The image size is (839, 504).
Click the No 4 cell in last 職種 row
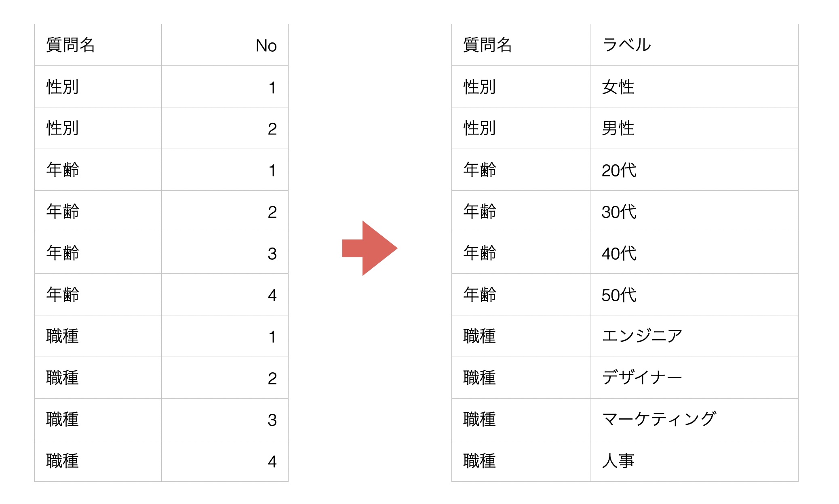click(225, 461)
